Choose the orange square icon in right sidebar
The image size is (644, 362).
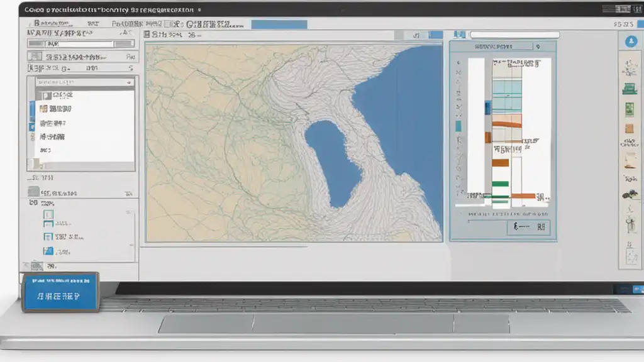click(x=629, y=128)
